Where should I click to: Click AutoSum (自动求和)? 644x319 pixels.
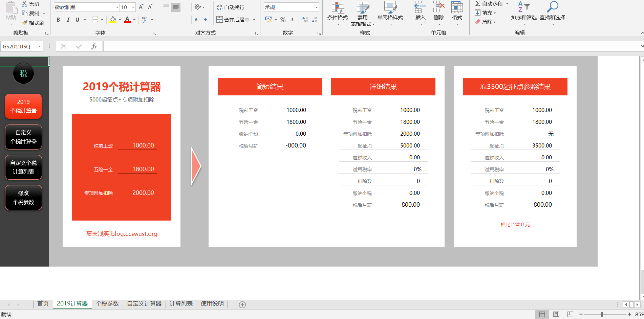(x=489, y=4)
